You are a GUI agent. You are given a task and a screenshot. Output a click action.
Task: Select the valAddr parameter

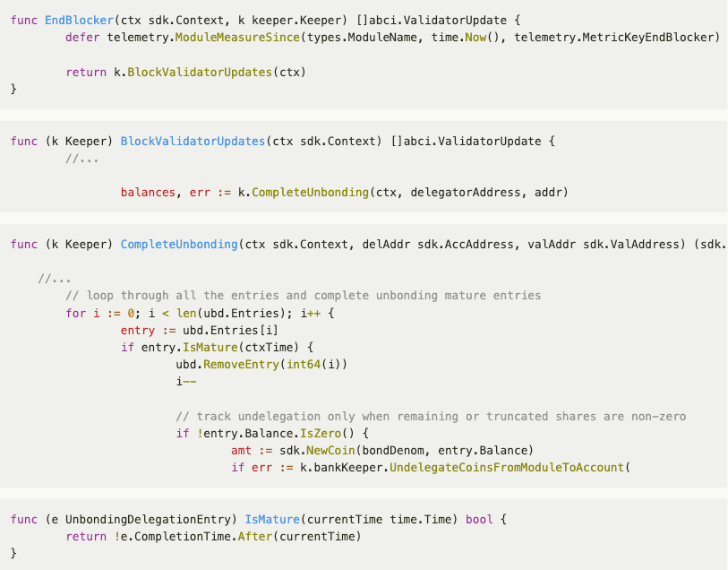click(552, 245)
